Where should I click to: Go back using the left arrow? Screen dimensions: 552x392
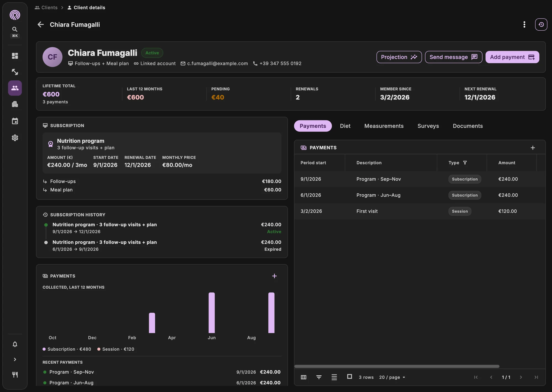point(41,25)
